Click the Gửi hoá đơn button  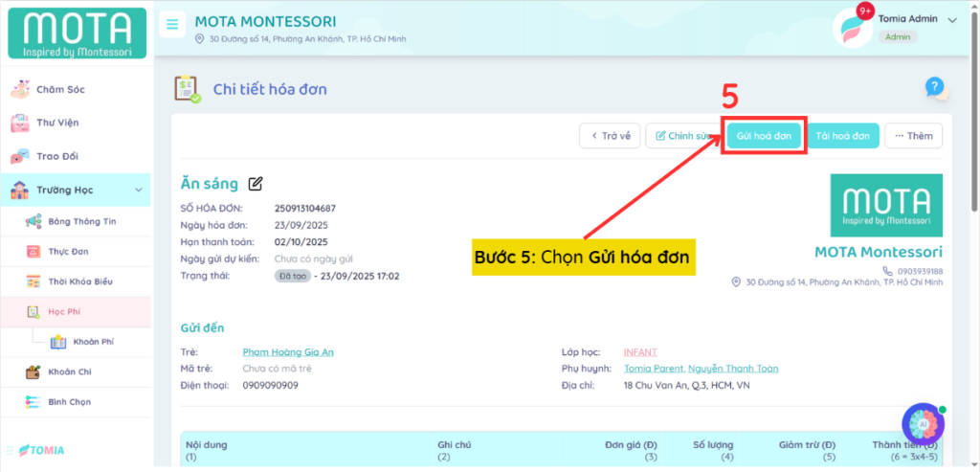coord(764,136)
